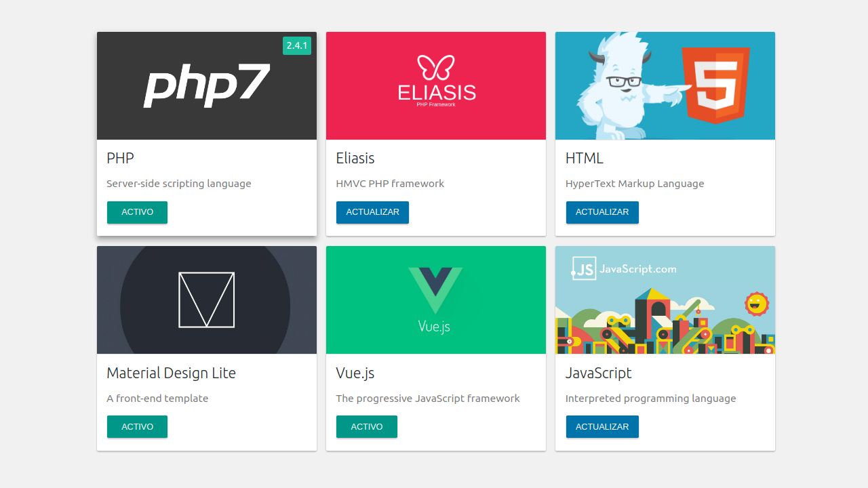This screenshot has width=868, height=488.
Task: Click the HTML5 shield logo
Action: pyautogui.click(x=715, y=85)
